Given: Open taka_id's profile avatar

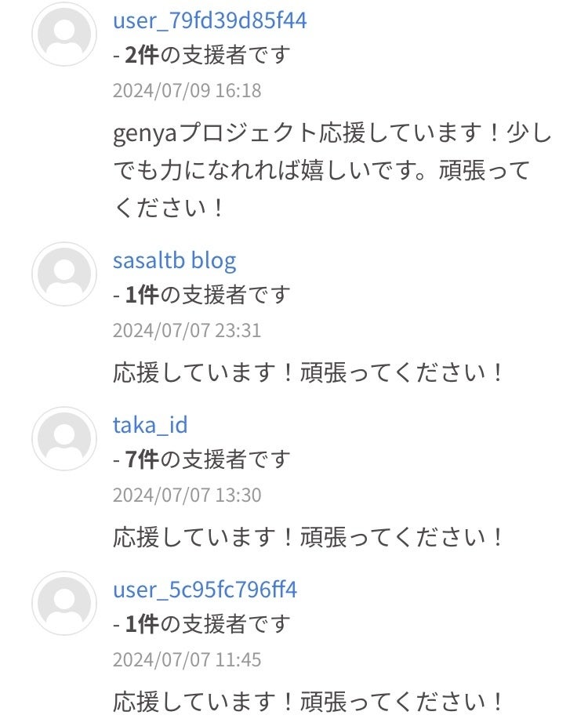Looking at the screenshot, I should 64,439.
